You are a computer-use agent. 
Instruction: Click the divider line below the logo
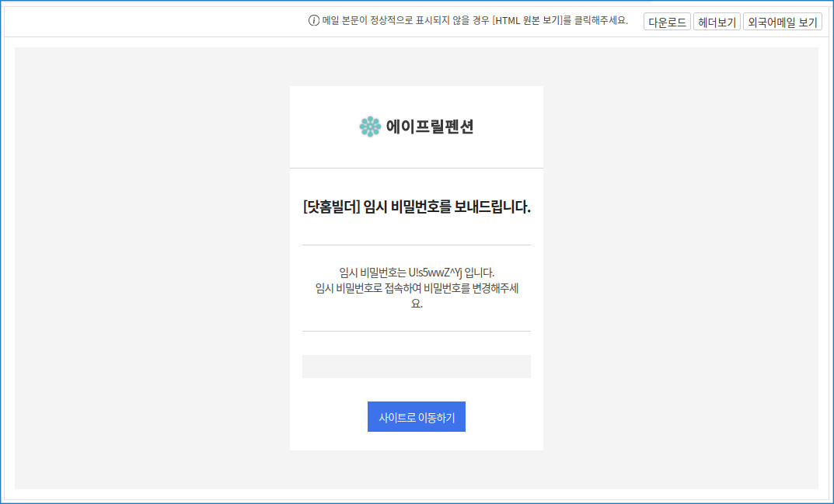click(416, 168)
